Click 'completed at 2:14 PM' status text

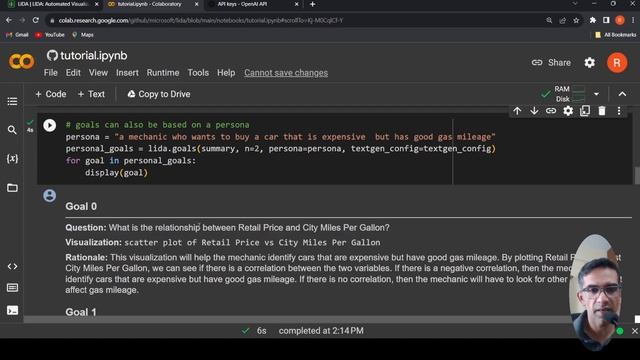321,331
